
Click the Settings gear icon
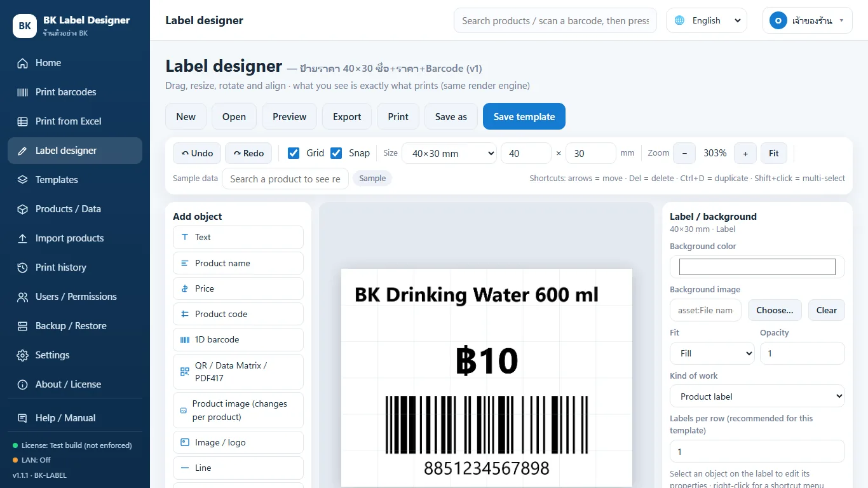coord(23,355)
